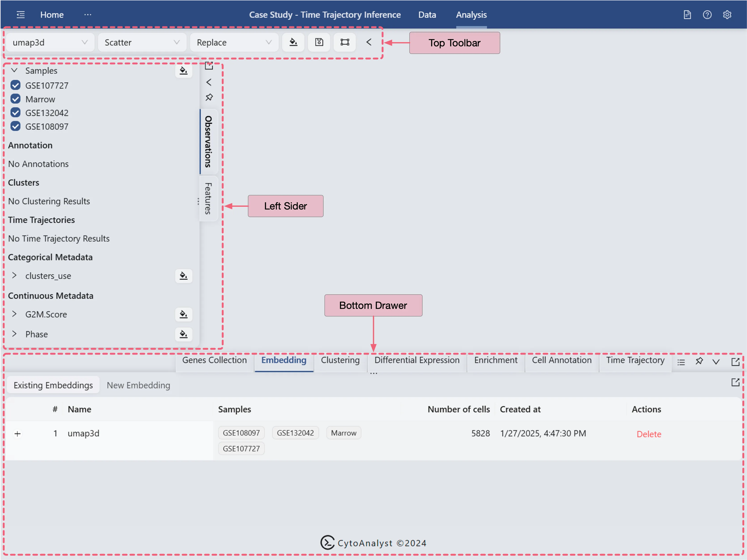
Task: Click the save icon in top toolbar
Action: [319, 42]
